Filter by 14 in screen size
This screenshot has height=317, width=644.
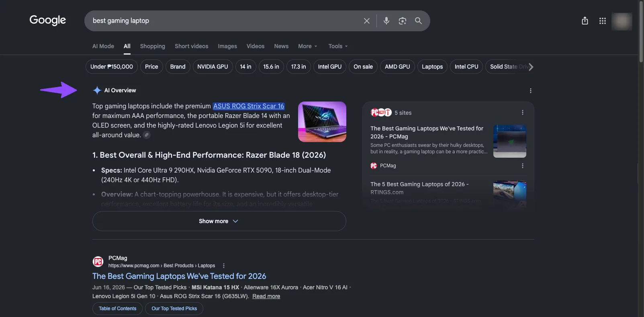pyautogui.click(x=245, y=67)
